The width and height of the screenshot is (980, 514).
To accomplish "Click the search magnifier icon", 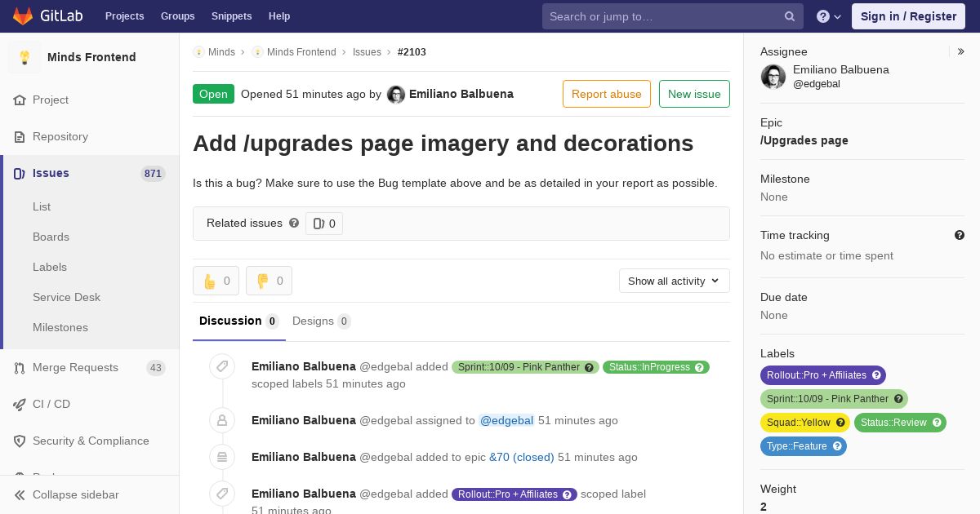I will (x=790, y=16).
